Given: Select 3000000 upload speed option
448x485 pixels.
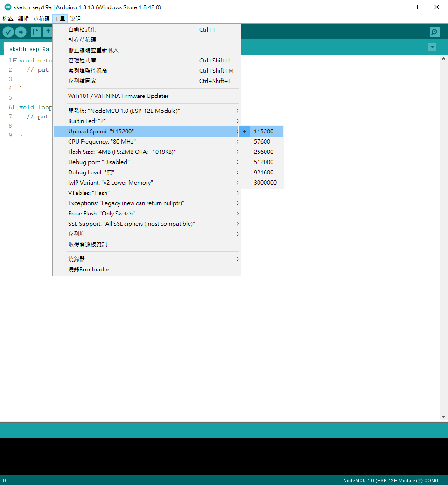Looking at the screenshot, I should [261, 182].
